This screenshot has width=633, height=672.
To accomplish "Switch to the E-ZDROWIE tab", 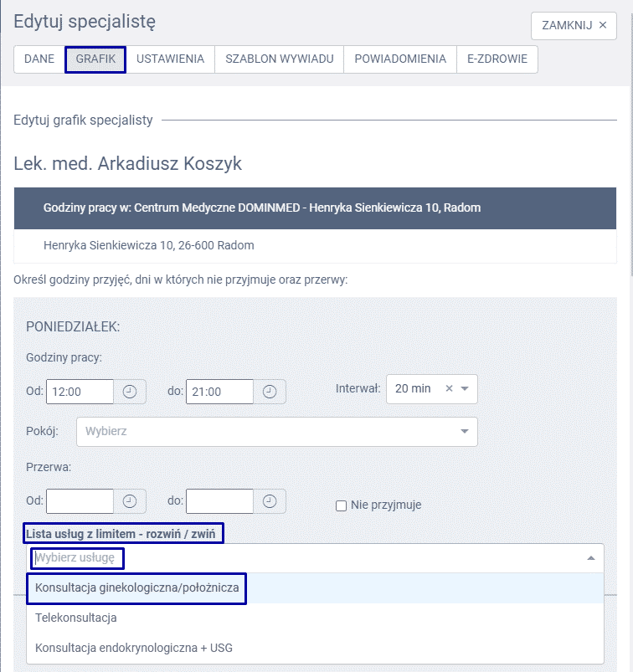I will [x=497, y=59].
